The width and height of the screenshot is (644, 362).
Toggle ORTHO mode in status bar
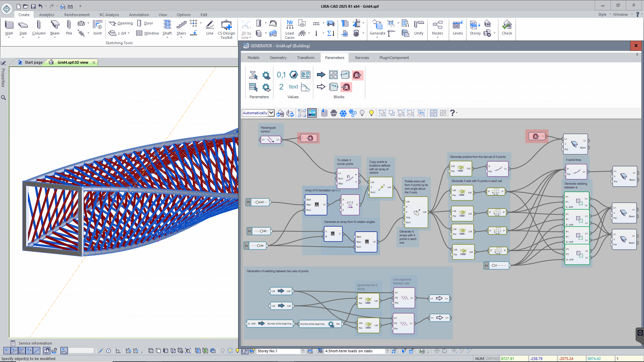click(x=492, y=359)
